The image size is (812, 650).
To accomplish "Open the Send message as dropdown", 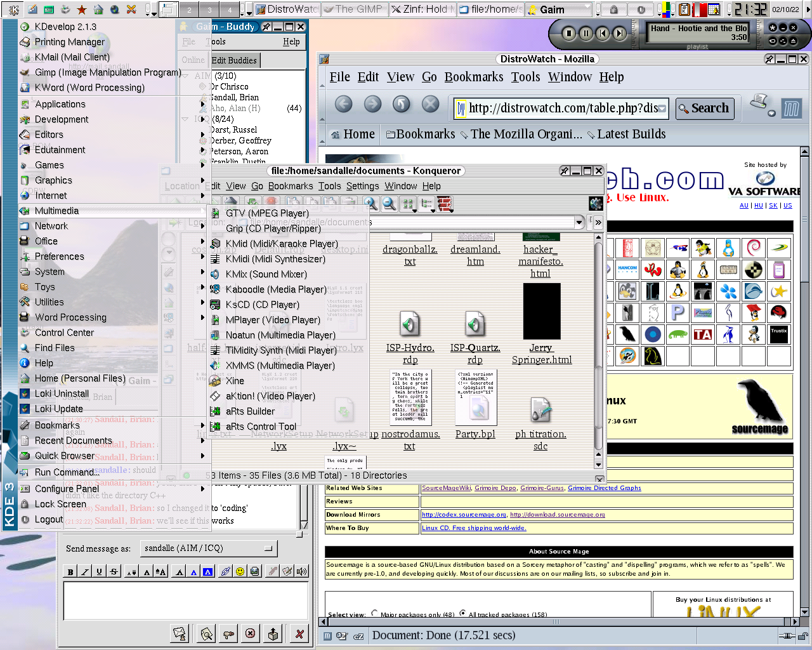I will (209, 548).
